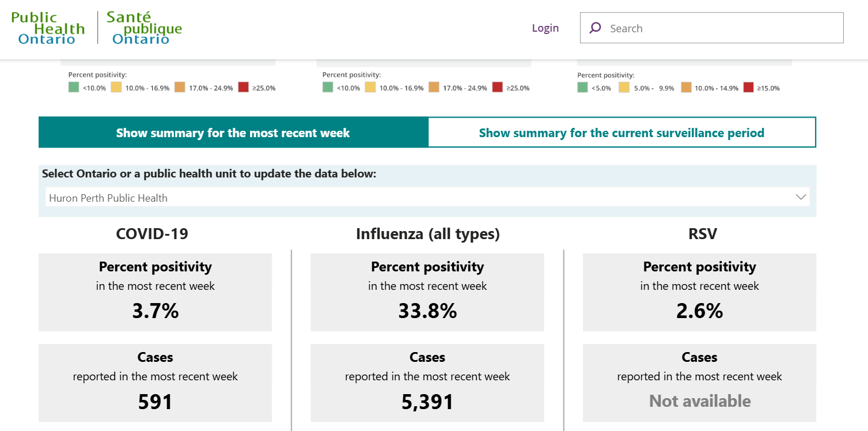Click the COVID-19 cases card showing 591
The height and width of the screenshot is (431, 868).
[155, 383]
